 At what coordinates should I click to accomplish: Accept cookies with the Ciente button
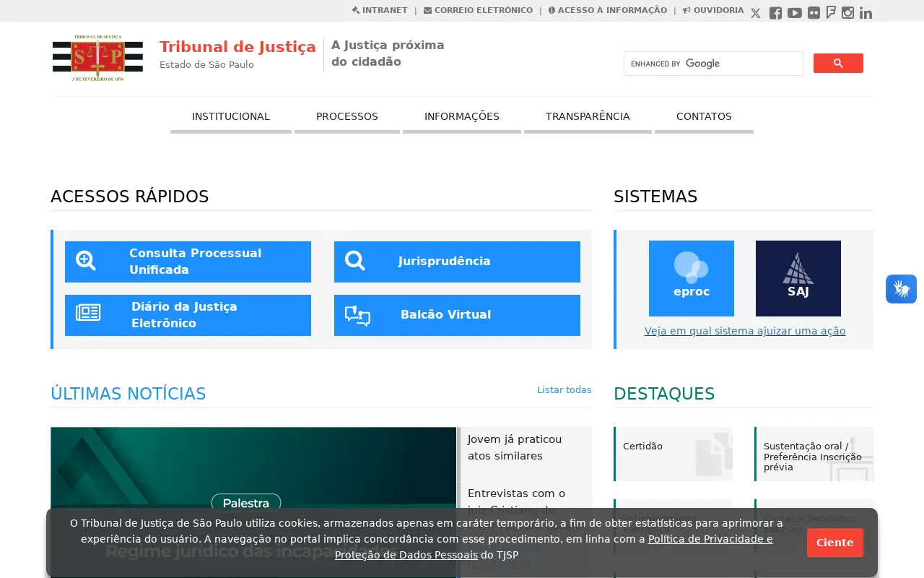pos(834,543)
